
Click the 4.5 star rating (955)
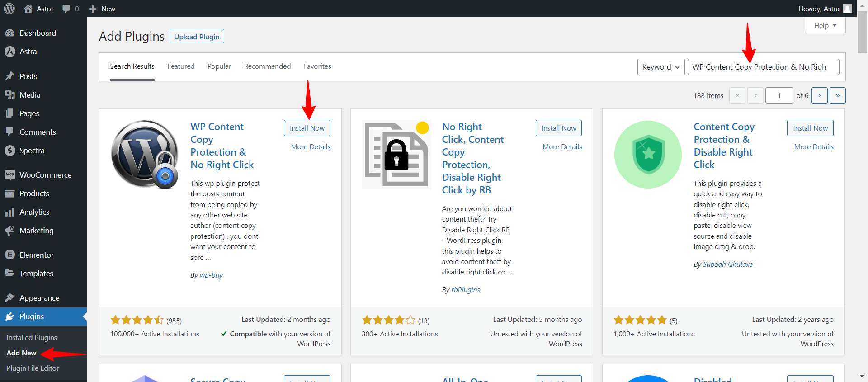click(137, 320)
